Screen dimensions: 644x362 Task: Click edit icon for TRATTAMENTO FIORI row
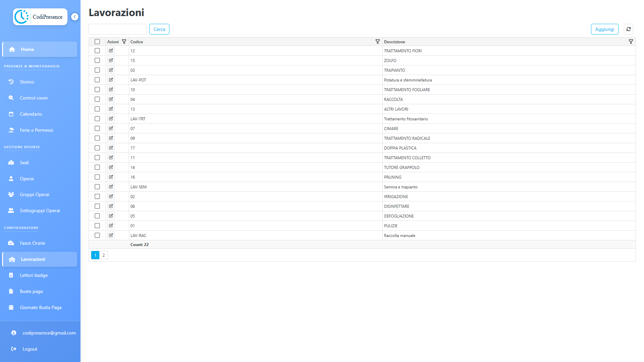[x=111, y=51]
